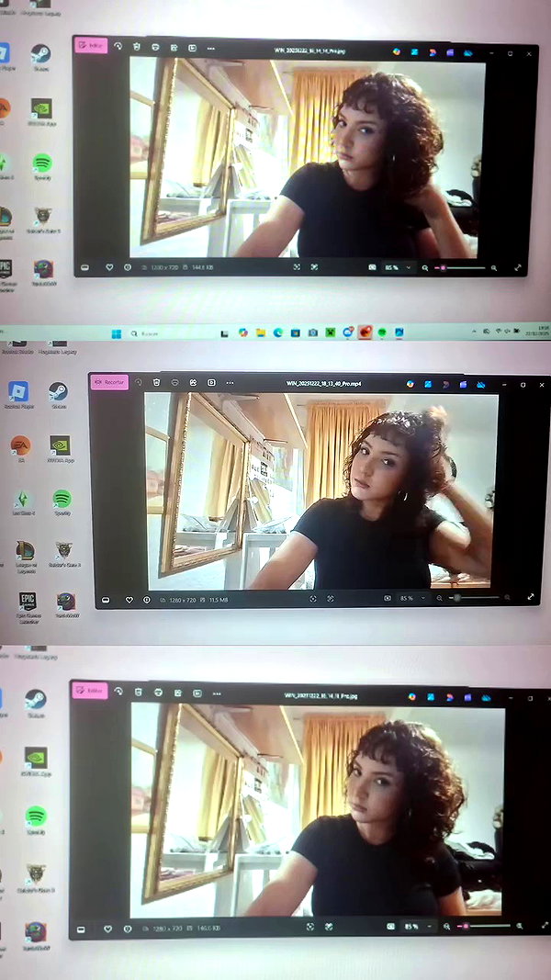Open the Roblox Player desktop shortcut
This screenshot has width=551, height=980.
click(17, 395)
